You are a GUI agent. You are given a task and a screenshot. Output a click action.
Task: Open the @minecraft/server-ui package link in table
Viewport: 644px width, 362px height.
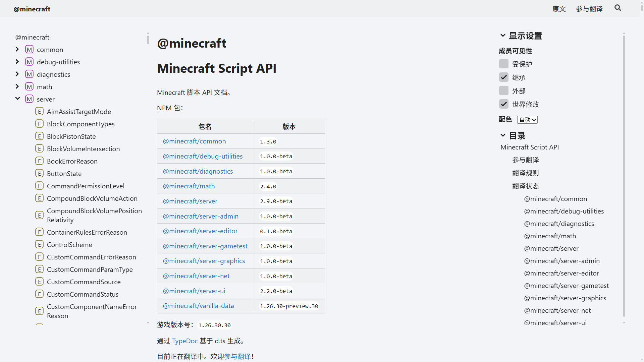(x=194, y=291)
